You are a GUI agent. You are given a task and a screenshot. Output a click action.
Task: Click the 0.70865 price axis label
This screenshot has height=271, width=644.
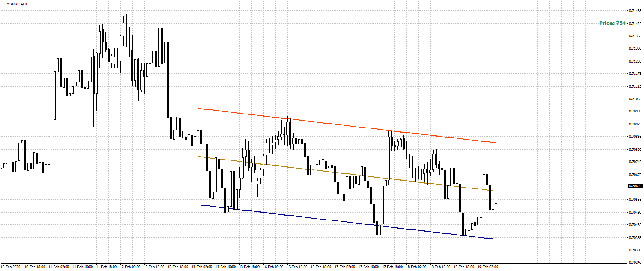coord(635,137)
